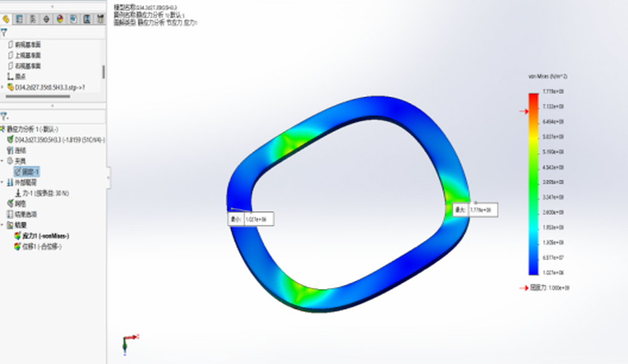Collapse the 外部载荷 external loads folder
This screenshot has height=364, width=628.
point(2,182)
